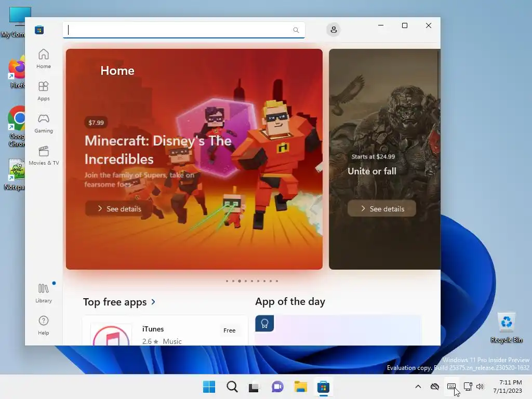Viewport: 532px width, 399px height.
Task: Open taskbar Search
Action: [232, 387]
